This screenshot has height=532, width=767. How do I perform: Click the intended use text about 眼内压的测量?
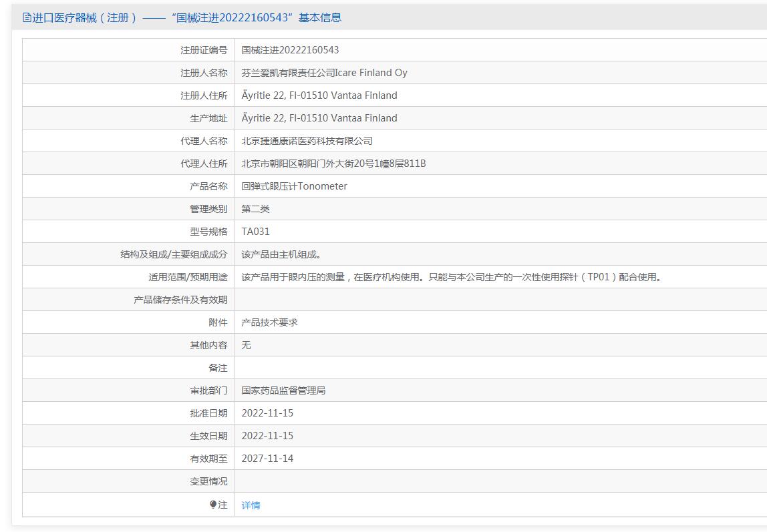(x=452, y=277)
